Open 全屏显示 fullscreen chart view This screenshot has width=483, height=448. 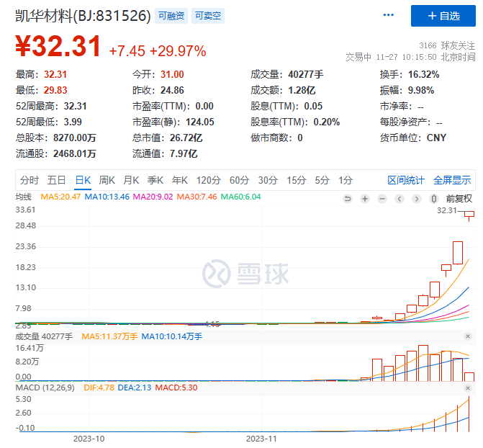pos(452,180)
